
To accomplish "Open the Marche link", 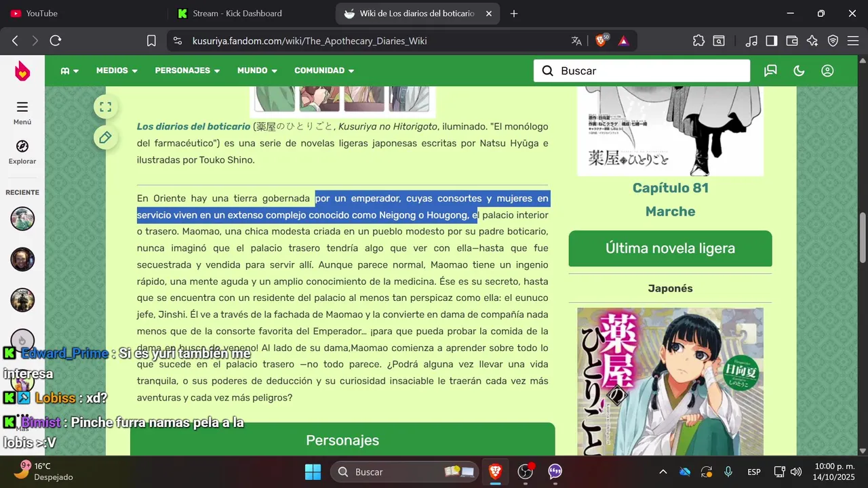I will pyautogui.click(x=670, y=211).
